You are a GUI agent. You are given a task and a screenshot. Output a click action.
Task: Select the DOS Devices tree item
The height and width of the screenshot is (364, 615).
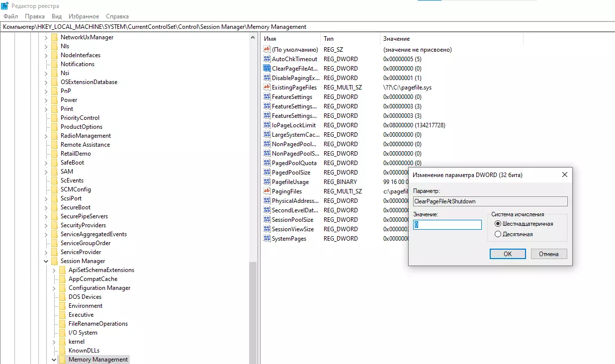[x=85, y=297]
